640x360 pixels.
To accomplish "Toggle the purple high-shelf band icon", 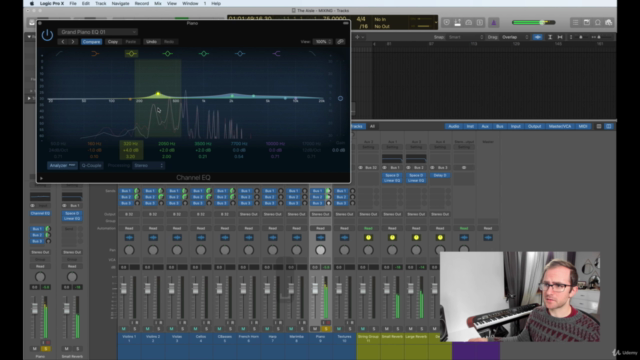I will point(276,53).
